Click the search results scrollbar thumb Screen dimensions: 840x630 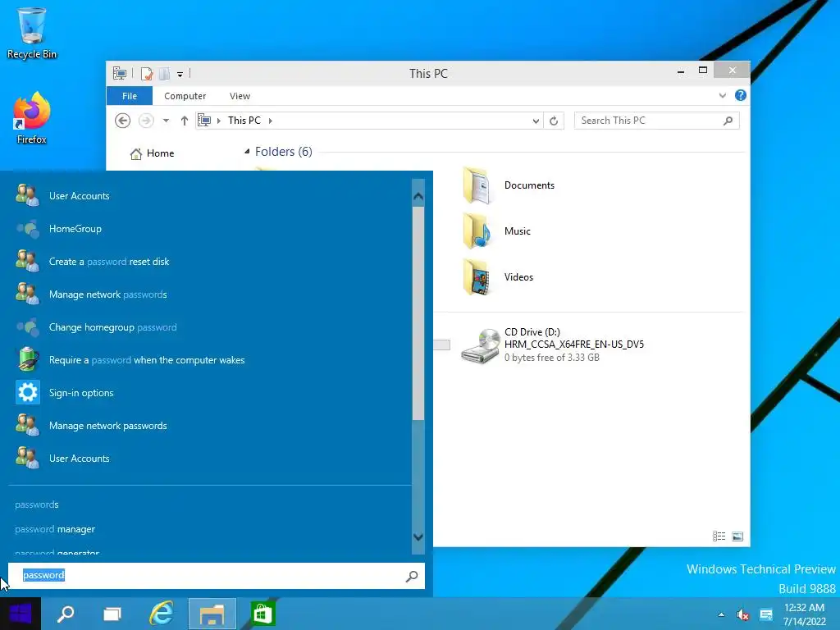418,313
